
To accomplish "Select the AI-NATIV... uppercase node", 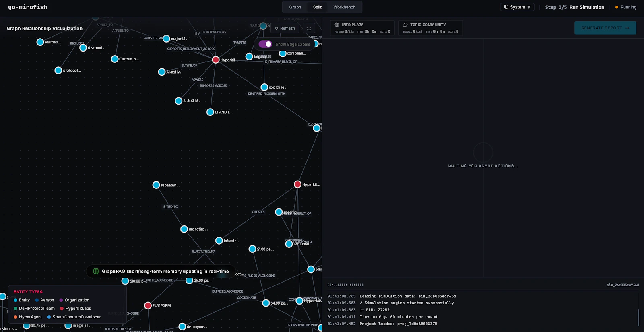I will (x=179, y=101).
